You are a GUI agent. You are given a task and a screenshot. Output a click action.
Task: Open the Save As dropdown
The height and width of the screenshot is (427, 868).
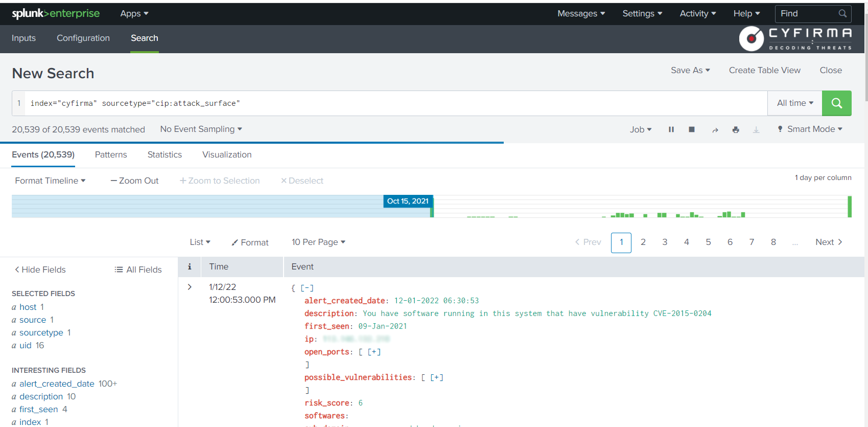click(x=690, y=71)
